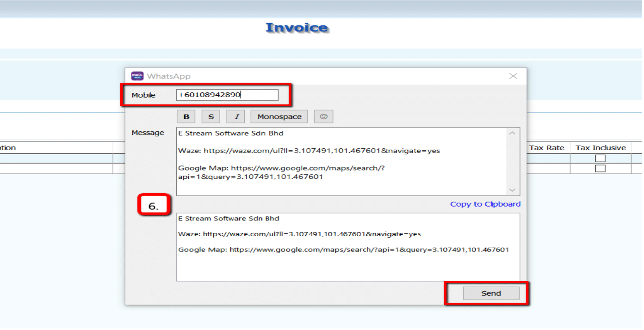Click the Message box scroll down arrow
The image size is (644, 330).
(512, 190)
